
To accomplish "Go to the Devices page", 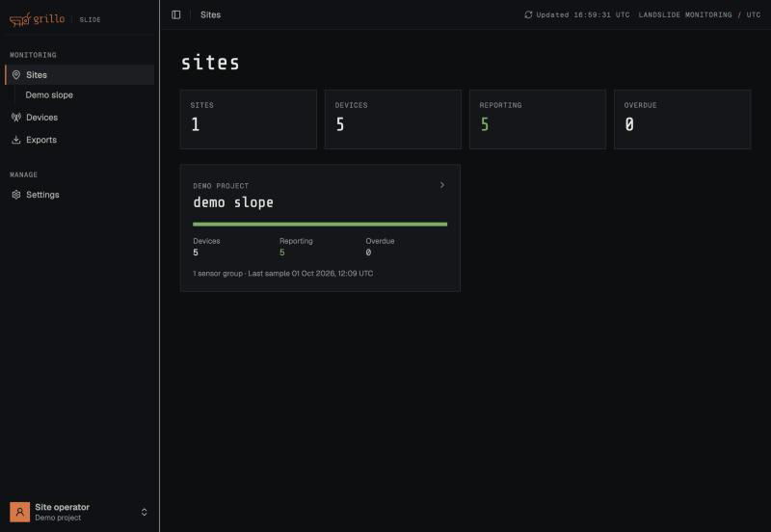I will click(80, 117).
